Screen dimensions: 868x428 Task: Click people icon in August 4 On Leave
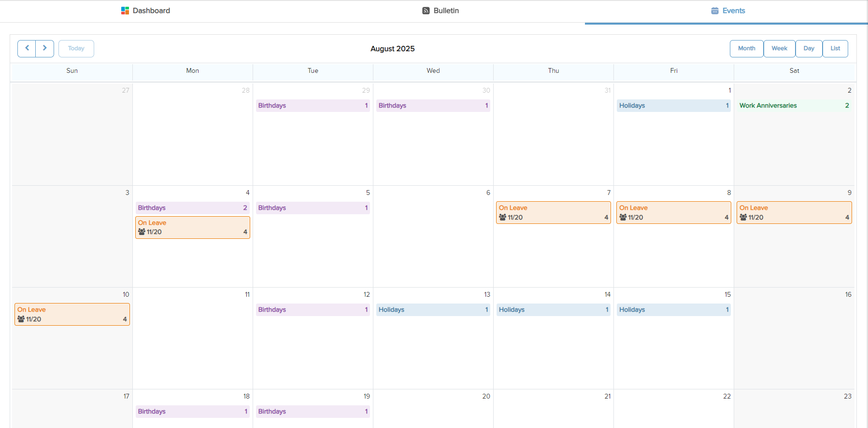pos(142,232)
